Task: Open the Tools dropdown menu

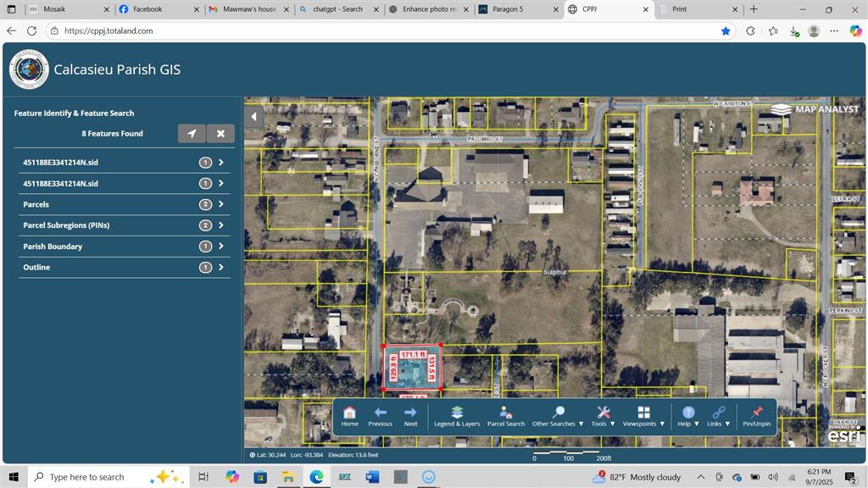Action: (603, 417)
